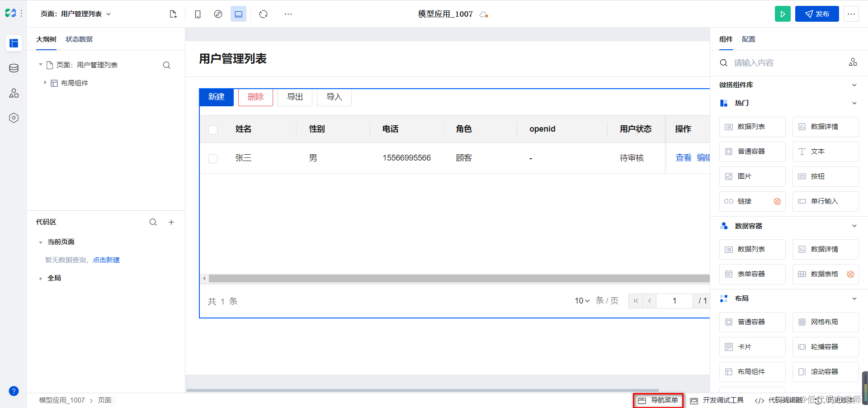The height and width of the screenshot is (408, 868).
Task: Add the 滚动容器 scroll container component
Action: tap(826, 372)
